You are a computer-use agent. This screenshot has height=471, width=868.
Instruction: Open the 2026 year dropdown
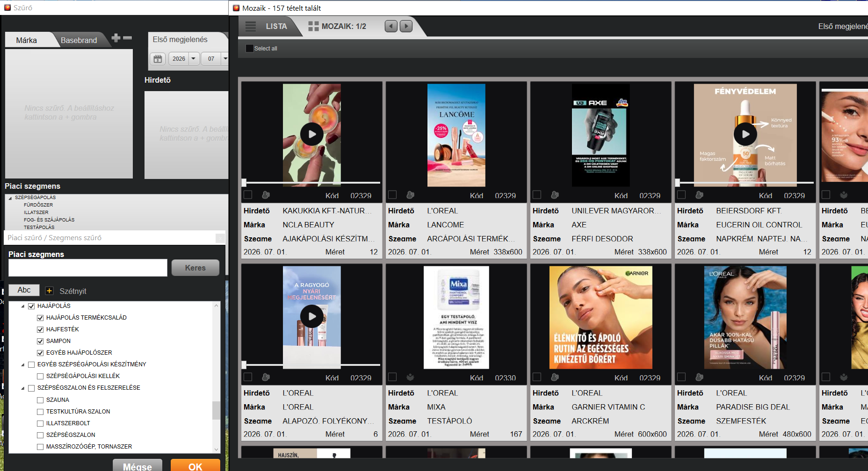point(193,59)
